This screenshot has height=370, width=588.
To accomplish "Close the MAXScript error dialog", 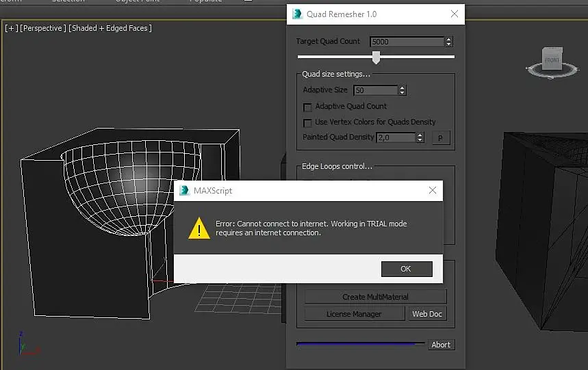I will point(433,190).
